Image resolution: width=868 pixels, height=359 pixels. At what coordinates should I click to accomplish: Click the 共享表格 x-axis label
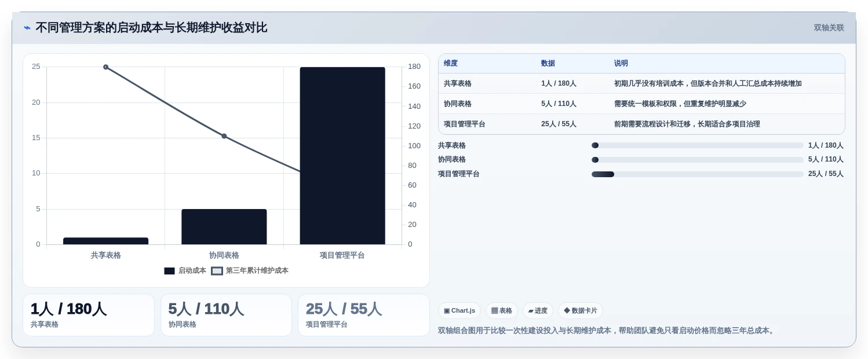point(106,255)
